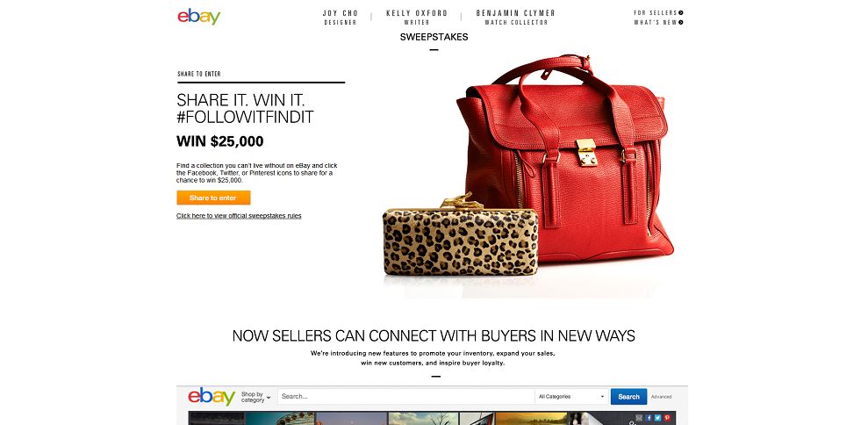Screen dimensions: 868x425
Task: Click the leopard print clutch image
Action: tap(460, 235)
